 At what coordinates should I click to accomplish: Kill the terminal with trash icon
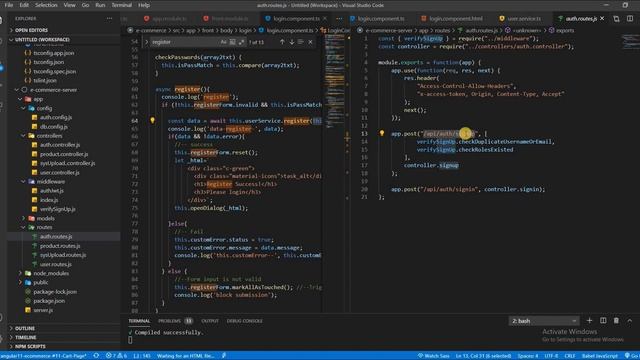click(x=616, y=321)
